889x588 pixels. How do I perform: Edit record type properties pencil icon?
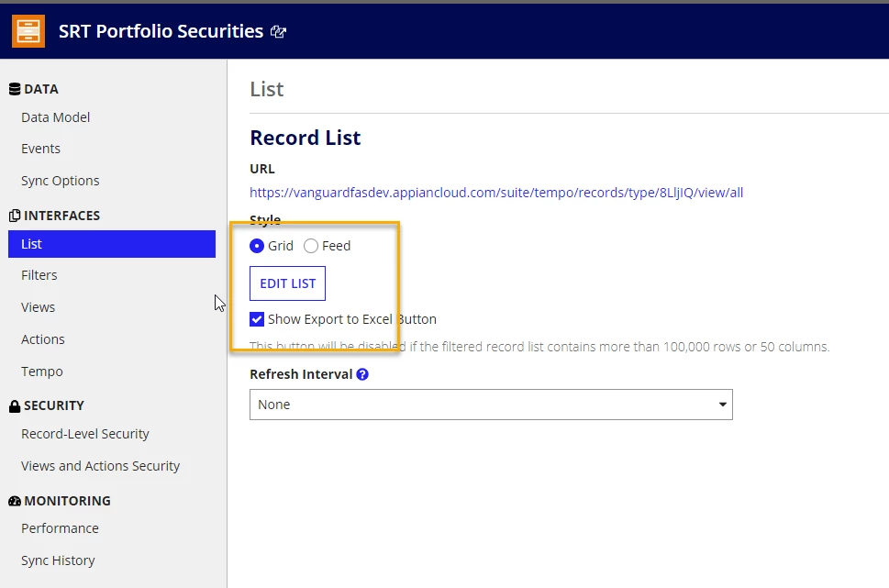tap(278, 32)
